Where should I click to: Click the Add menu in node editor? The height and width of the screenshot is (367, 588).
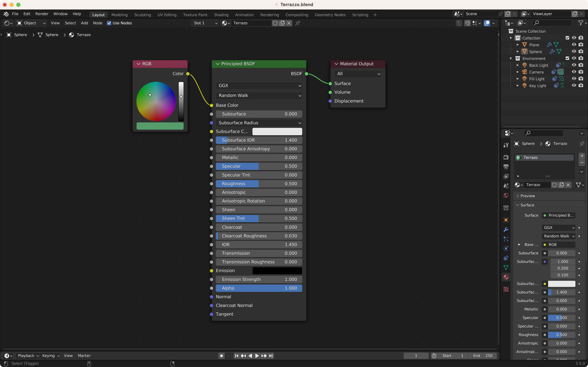click(84, 23)
